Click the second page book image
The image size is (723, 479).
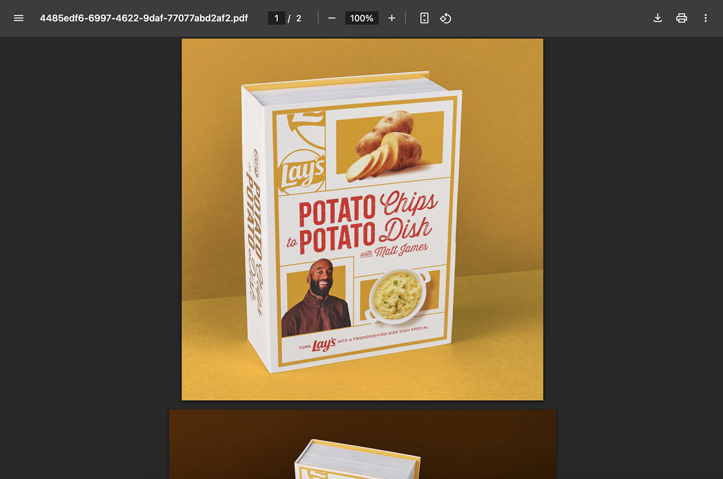(x=362, y=444)
